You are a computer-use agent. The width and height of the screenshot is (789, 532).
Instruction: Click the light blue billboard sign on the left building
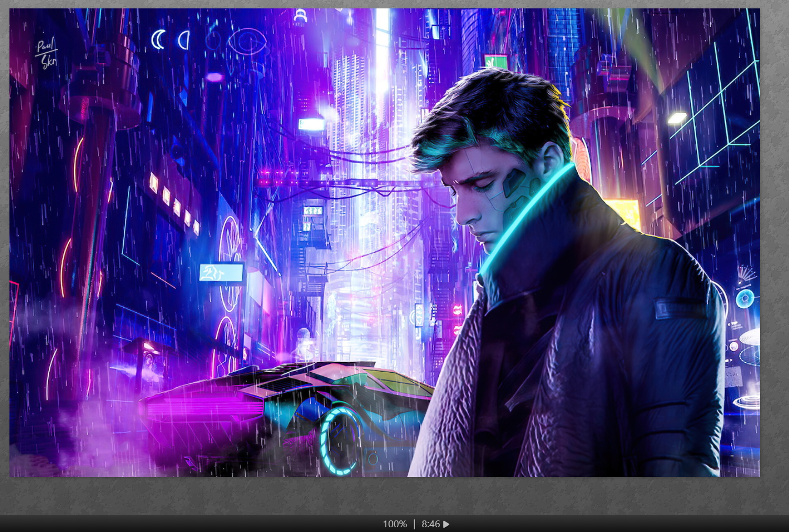pos(221,273)
